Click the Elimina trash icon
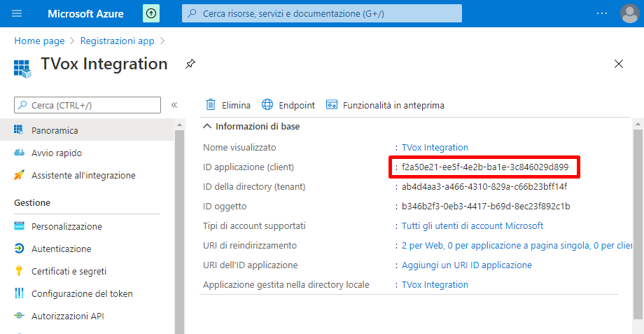Image resolution: width=644 pixels, height=334 pixels. pos(210,105)
